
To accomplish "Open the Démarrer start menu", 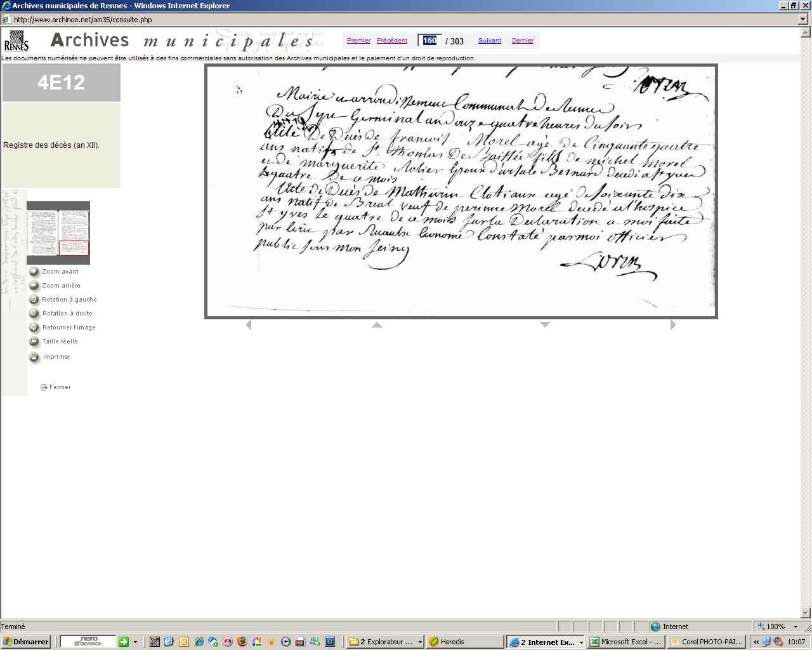I will click(x=25, y=642).
